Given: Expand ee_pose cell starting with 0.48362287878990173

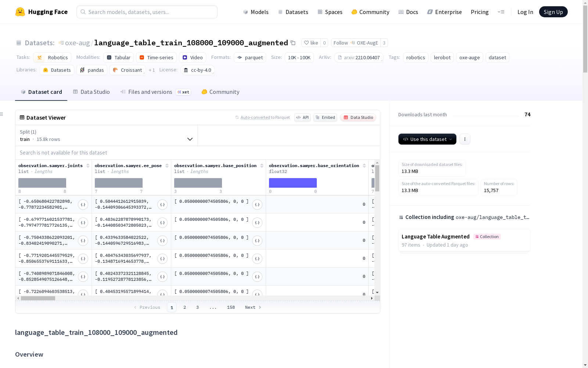Looking at the screenshot, I should [x=162, y=223].
